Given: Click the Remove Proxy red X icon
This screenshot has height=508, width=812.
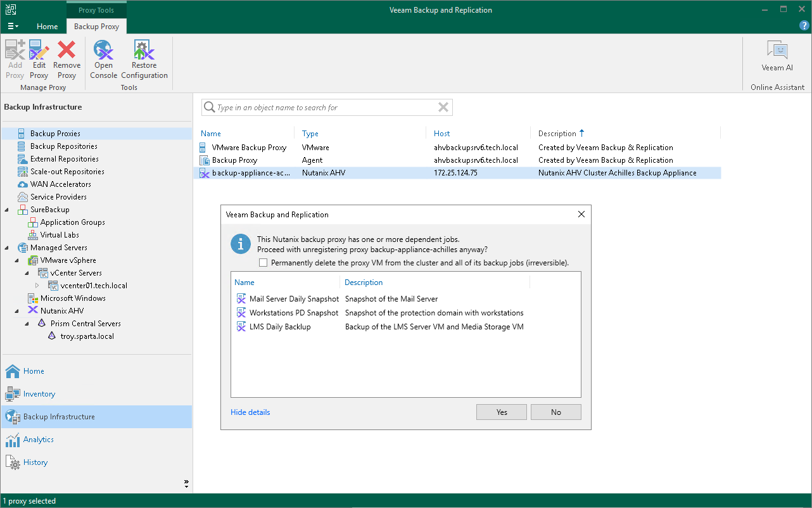Looking at the screenshot, I should [67, 49].
